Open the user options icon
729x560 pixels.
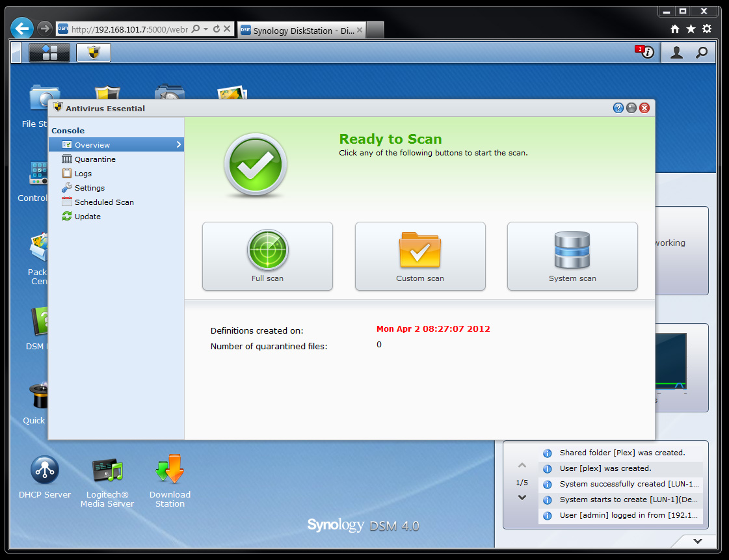[676, 53]
